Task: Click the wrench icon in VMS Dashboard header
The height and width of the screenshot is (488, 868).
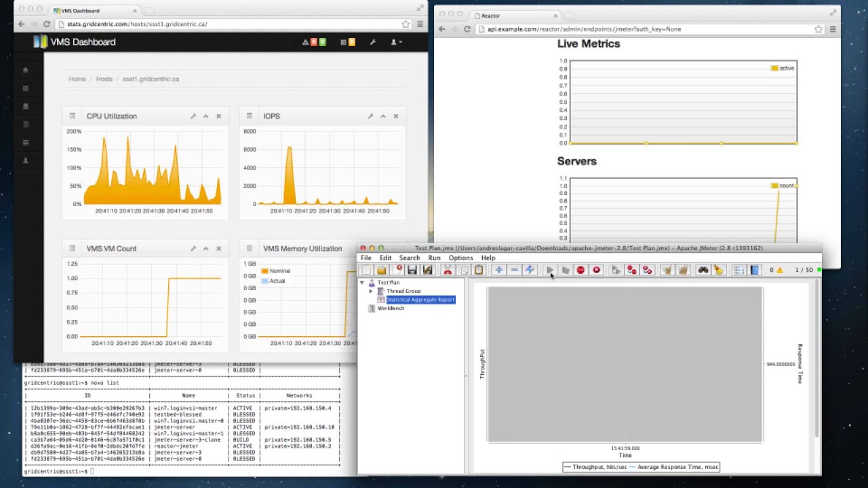Action: point(372,42)
